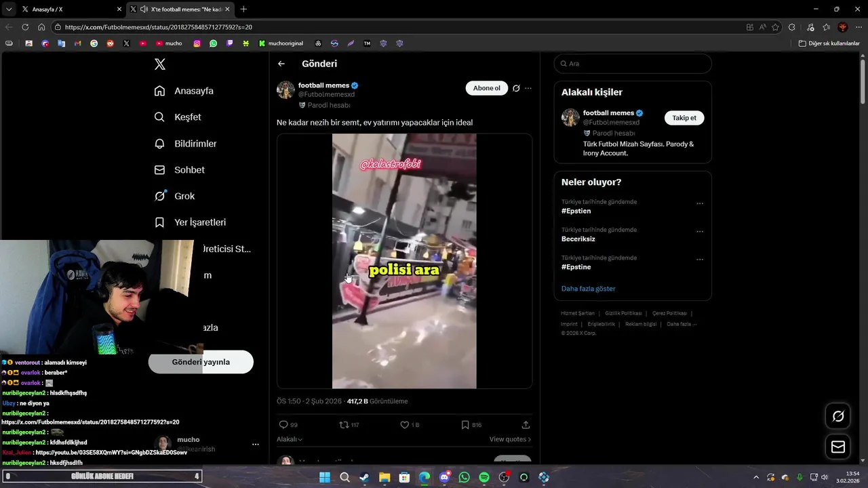Open Sohbet in X sidebar
This screenshot has height=488, width=868.
(179, 170)
